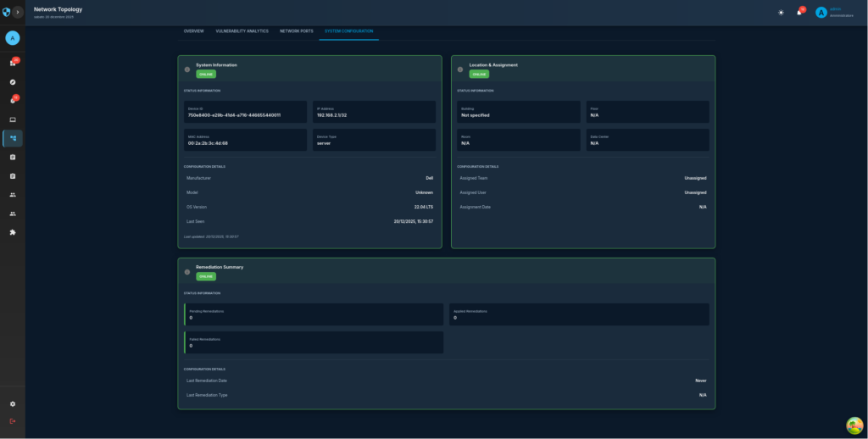Click the Last Seen timestamp value

414,221
